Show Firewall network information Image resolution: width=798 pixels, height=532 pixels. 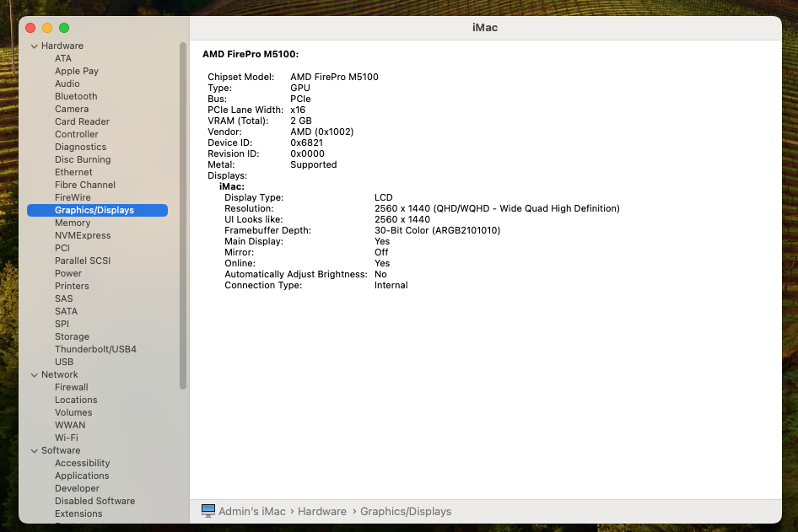click(x=71, y=387)
